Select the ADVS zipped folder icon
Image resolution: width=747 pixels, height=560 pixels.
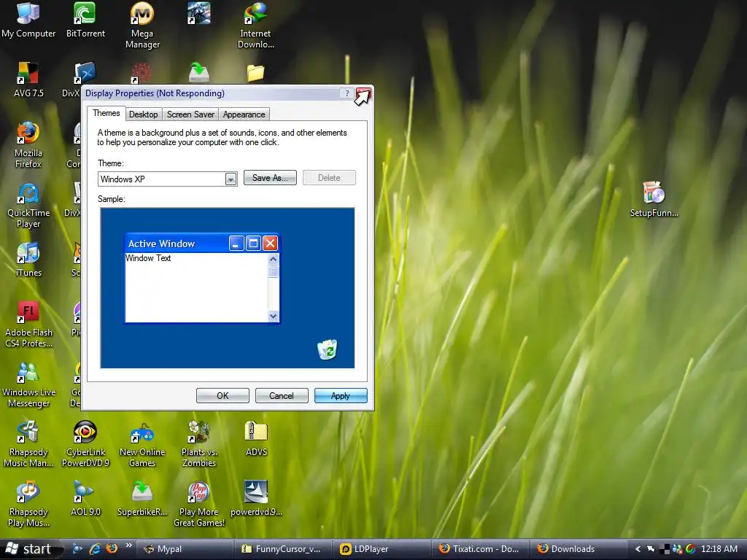tap(256, 438)
